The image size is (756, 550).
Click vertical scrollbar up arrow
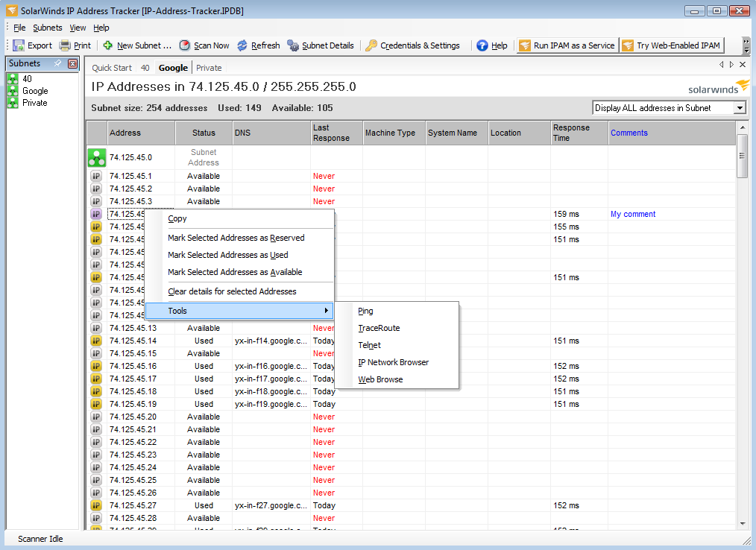tap(742, 127)
